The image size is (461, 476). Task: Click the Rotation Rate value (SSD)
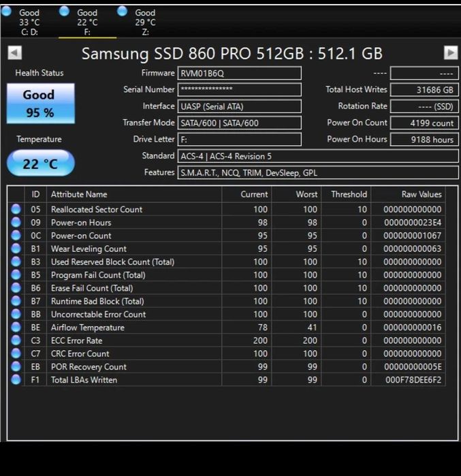[x=424, y=106]
